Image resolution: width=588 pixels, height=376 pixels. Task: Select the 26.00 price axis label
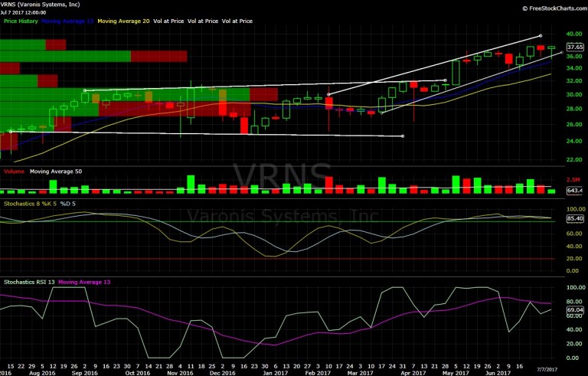click(x=574, y=124)
